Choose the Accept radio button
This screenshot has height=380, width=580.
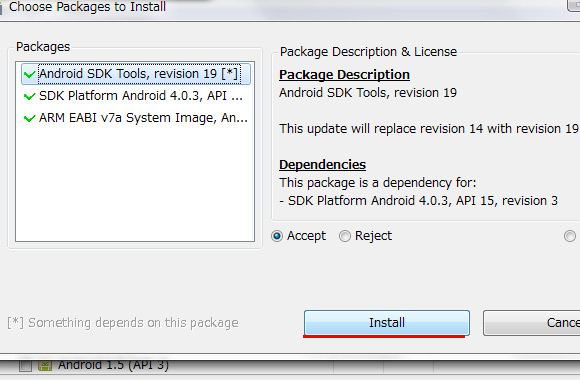pos(277,236)
